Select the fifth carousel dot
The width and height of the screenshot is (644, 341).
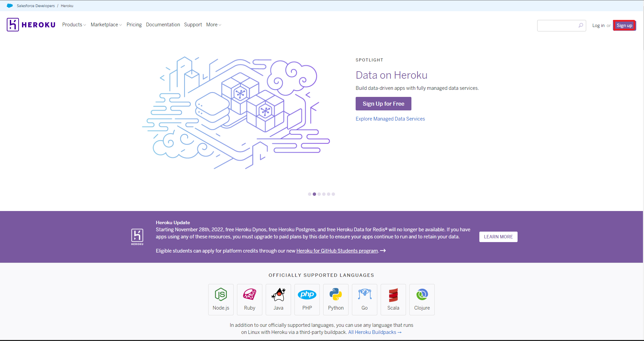[x=329, y=194]
